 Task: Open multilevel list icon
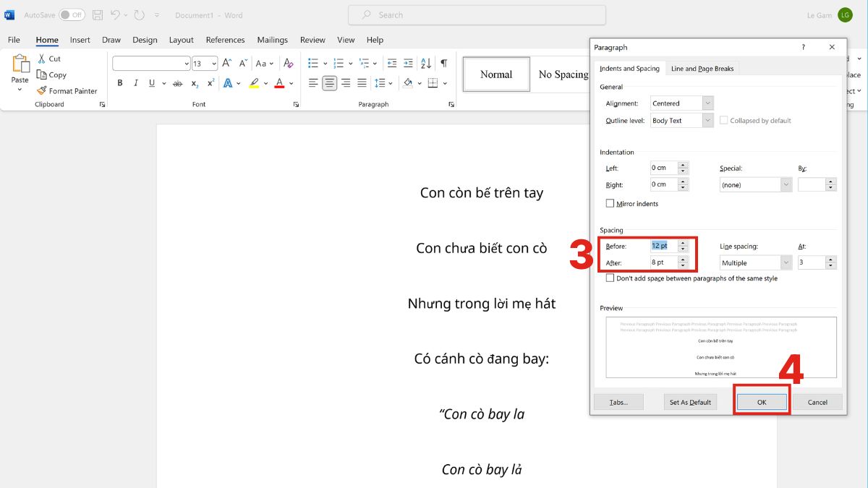tap(364, 63)
